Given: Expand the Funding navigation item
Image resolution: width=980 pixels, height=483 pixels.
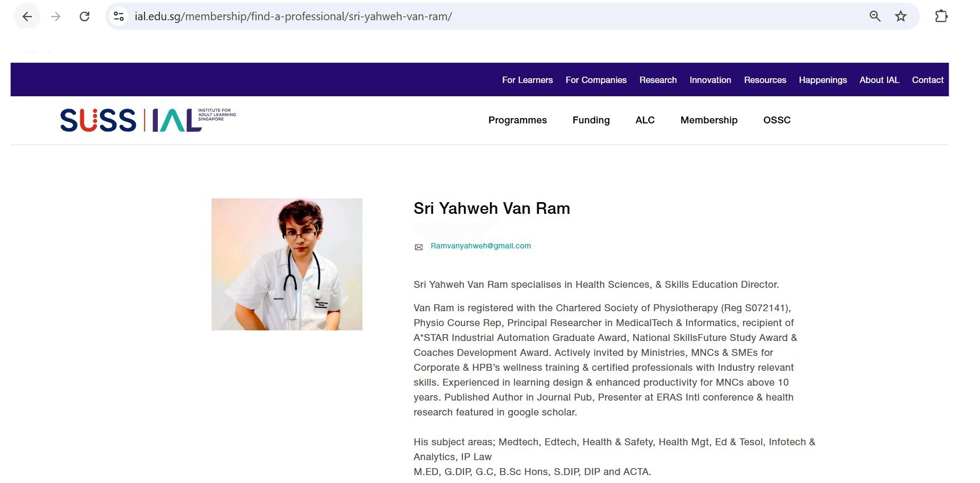Looking at the screenshot, I should [x=591, y=120].
